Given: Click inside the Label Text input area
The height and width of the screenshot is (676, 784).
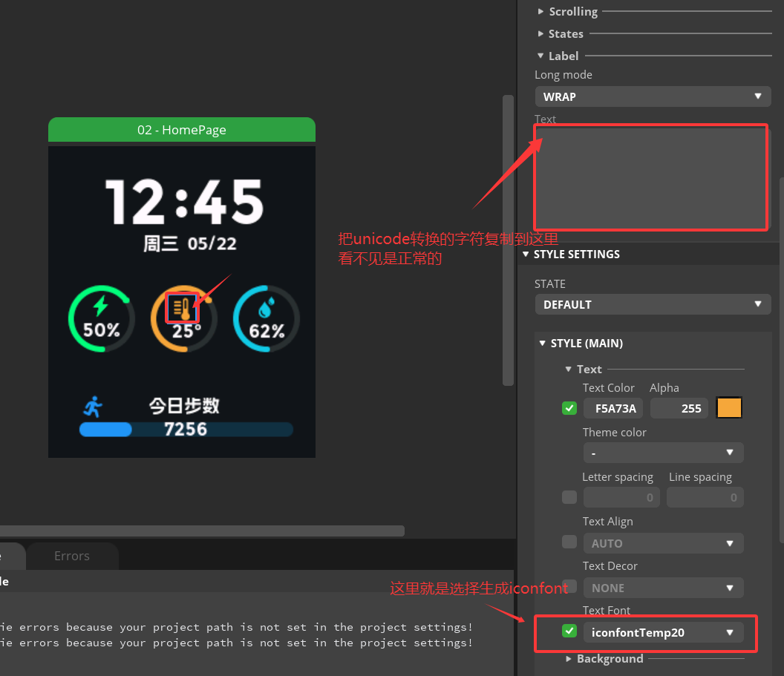Looking at the screenshot, I should [650, 178].
